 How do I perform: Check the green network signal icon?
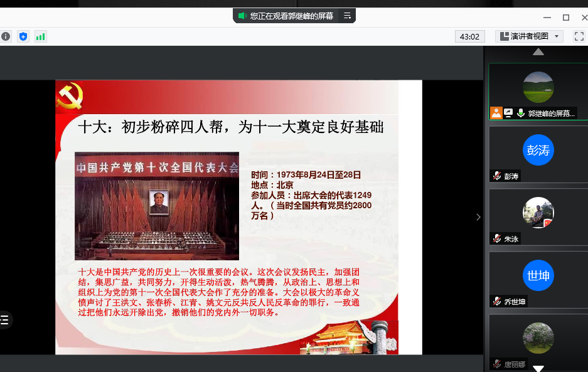[41, 36]
